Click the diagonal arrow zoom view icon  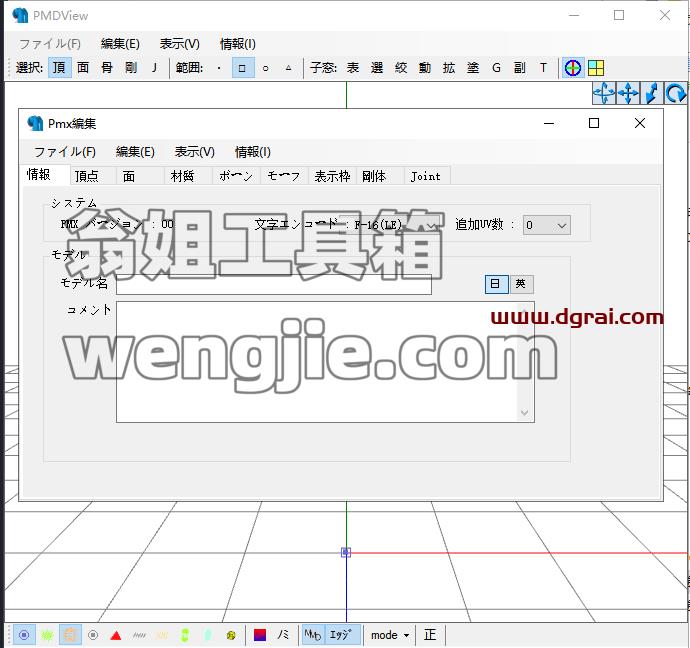coord(652,93)
